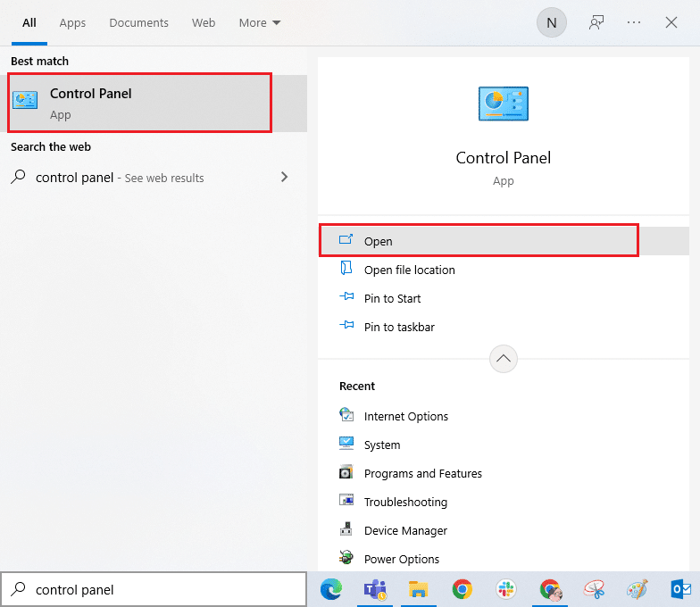The width and height of the screenshot is (700, 607).
Task: Open Chrome profile window with avatar in taskbar
Action: coord(550,589)
